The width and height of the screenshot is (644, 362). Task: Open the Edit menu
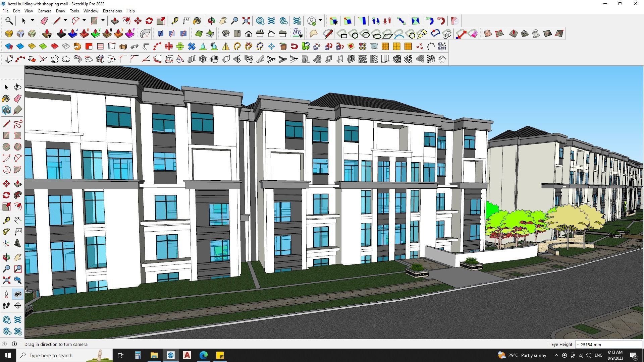[16, 11]
